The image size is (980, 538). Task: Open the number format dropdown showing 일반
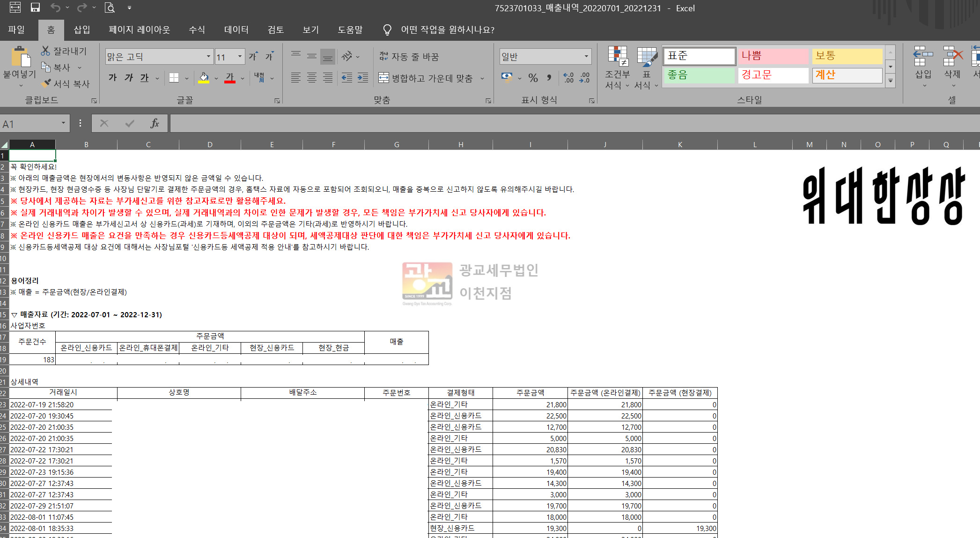(x=586, y=57)
